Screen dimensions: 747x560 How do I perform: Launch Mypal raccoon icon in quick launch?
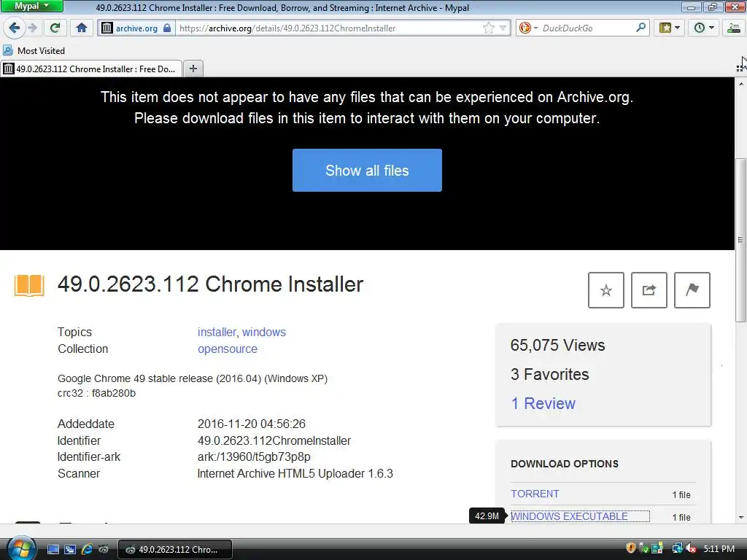[104, 549]
